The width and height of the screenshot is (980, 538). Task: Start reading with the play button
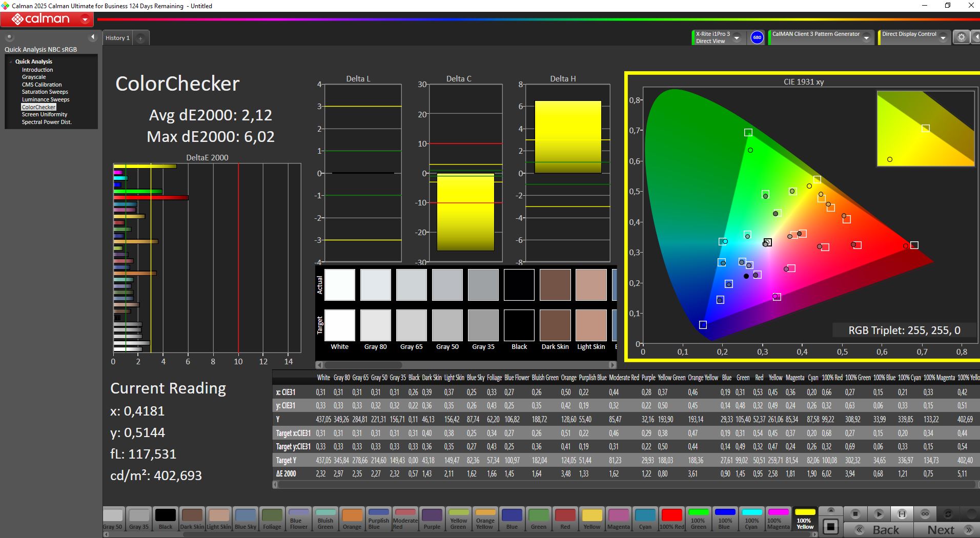click(879, 513)
